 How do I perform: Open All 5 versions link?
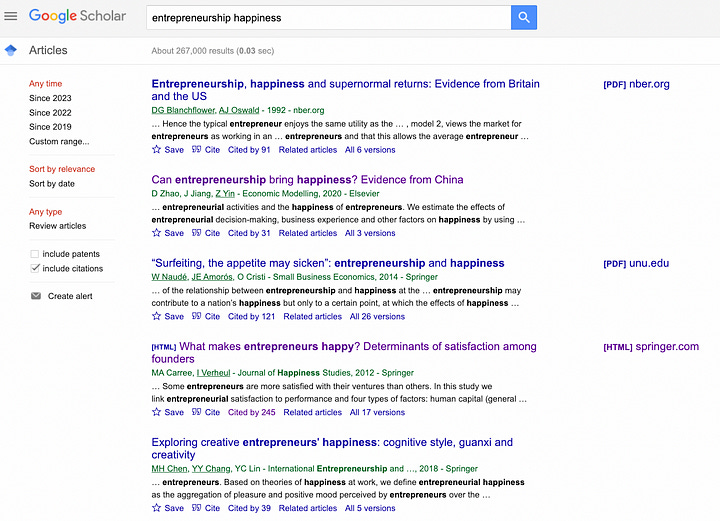(370, 508)
